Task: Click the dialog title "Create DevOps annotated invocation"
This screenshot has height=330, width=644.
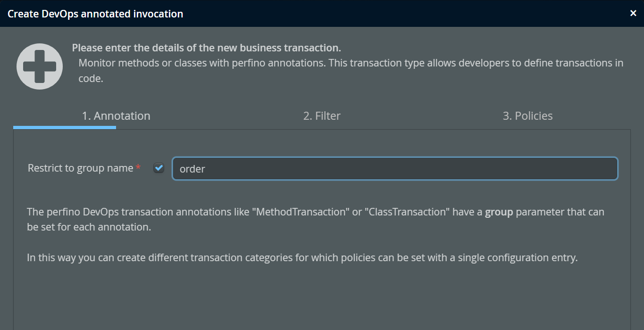Action: 95,14
